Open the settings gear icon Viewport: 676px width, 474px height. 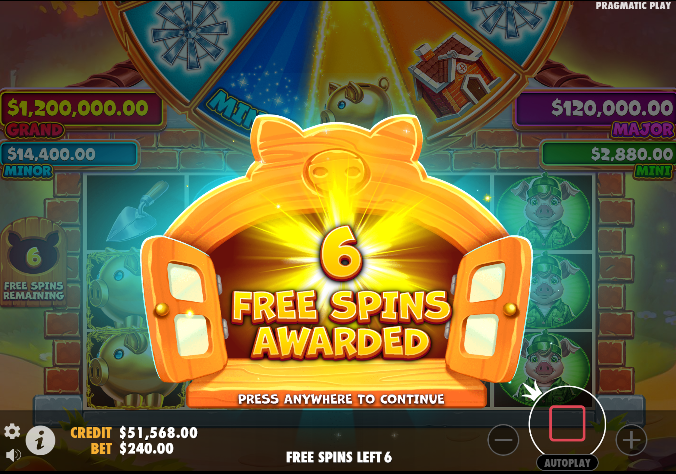pyautogui.click(x=12, y=432)
